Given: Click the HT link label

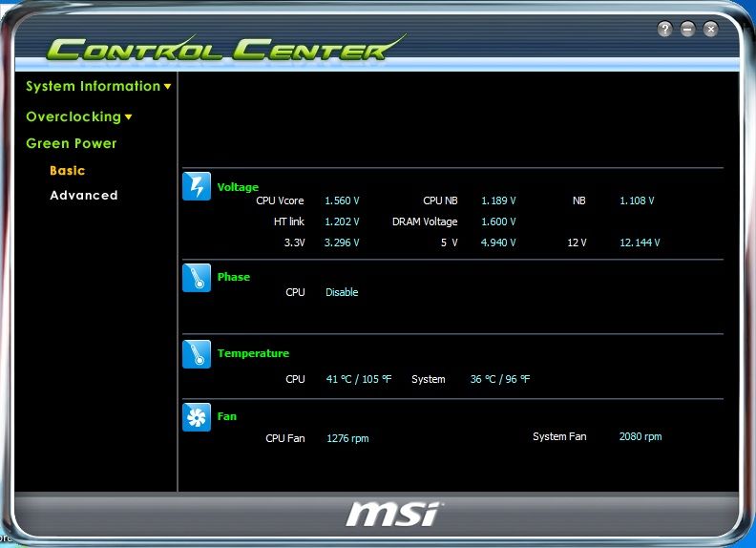Looking at the screenshot, I should (x=289, y=221).
